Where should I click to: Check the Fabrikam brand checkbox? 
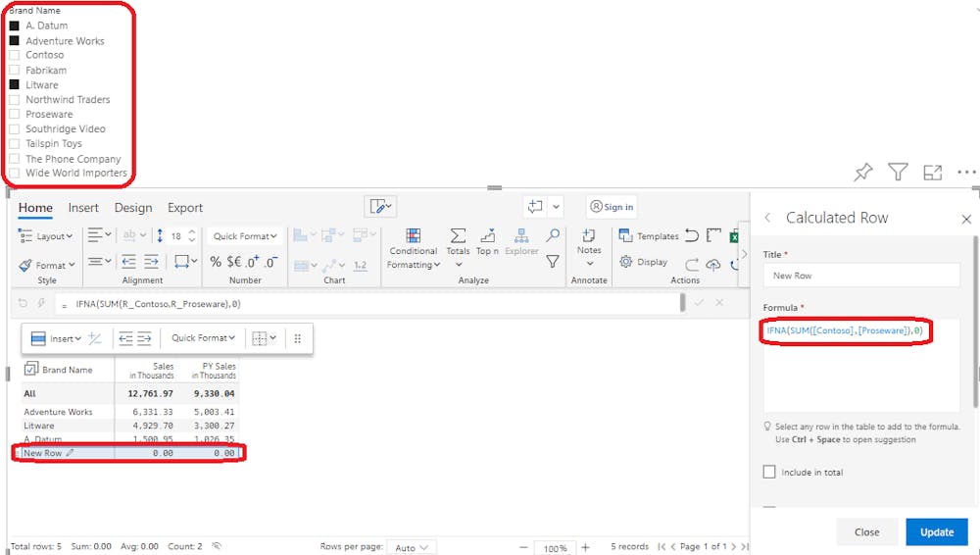pos(15,70)
